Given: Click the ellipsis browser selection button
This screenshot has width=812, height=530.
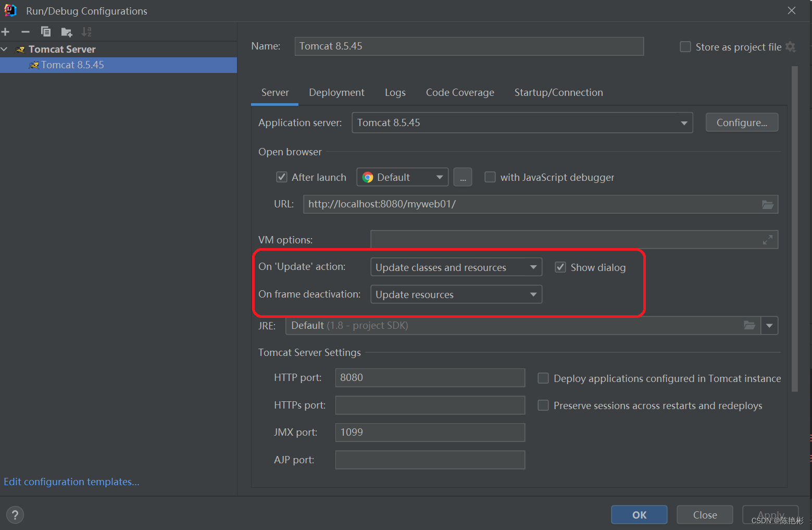Looking at the screenshot, I should (463, 177).
